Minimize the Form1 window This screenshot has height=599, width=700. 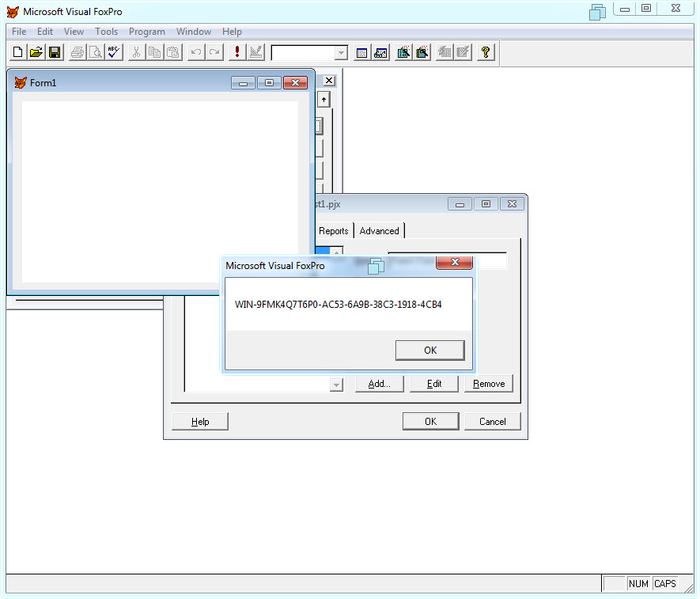pyautogui.click(x=244, y=83)
